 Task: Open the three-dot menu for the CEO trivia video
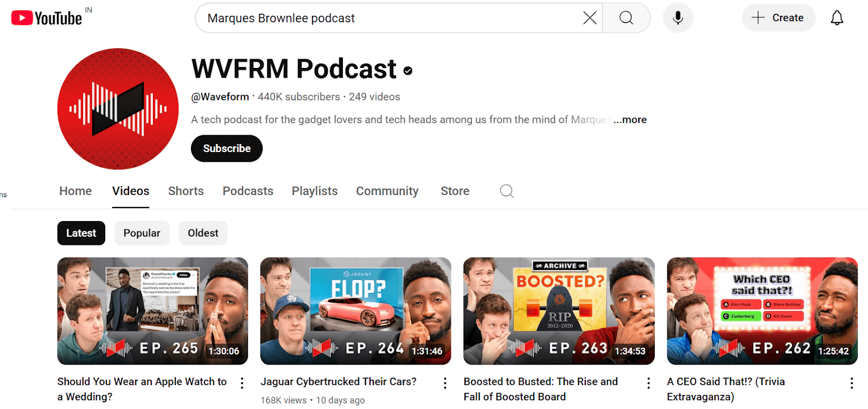tap(852, 383)
